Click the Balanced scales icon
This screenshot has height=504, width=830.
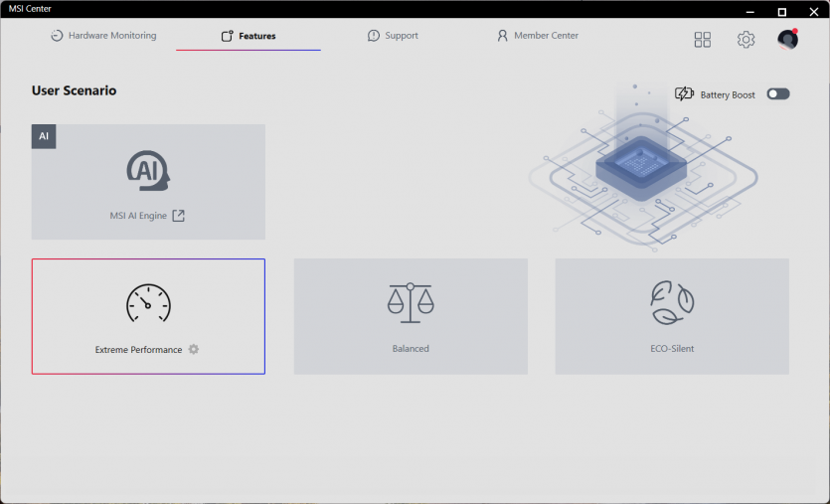[411, 302]
